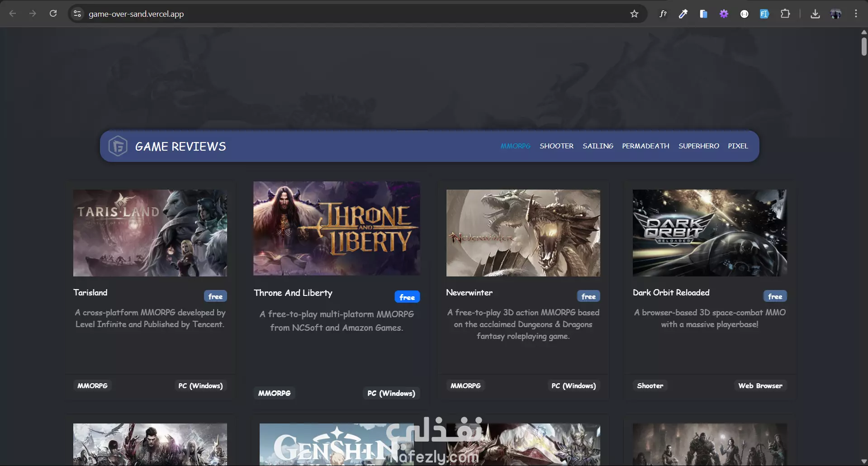Click PC (Windows) tag on Neverwinter card
868x466 pixels.
coord(574,385)
